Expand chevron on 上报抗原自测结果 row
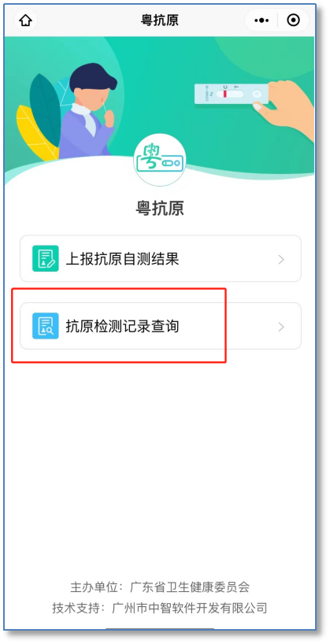This screenshot has width=330, height=644. [x=281, y=259]
